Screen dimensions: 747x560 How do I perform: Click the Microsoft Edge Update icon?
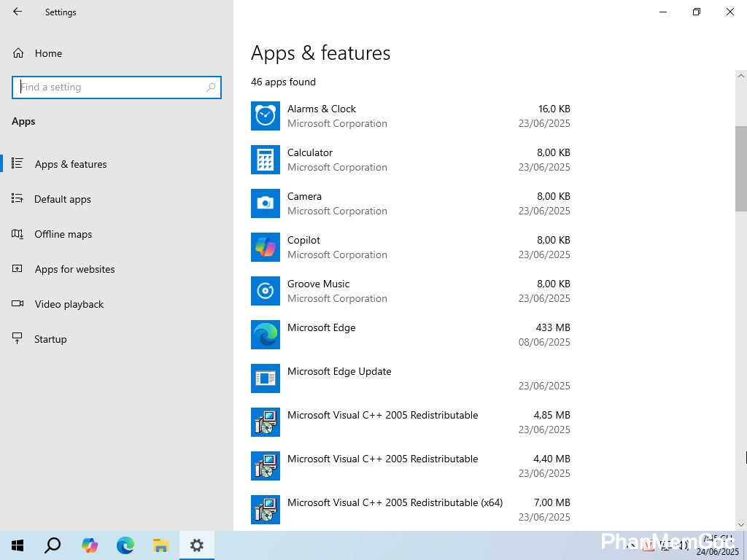(x=265, y=378)
